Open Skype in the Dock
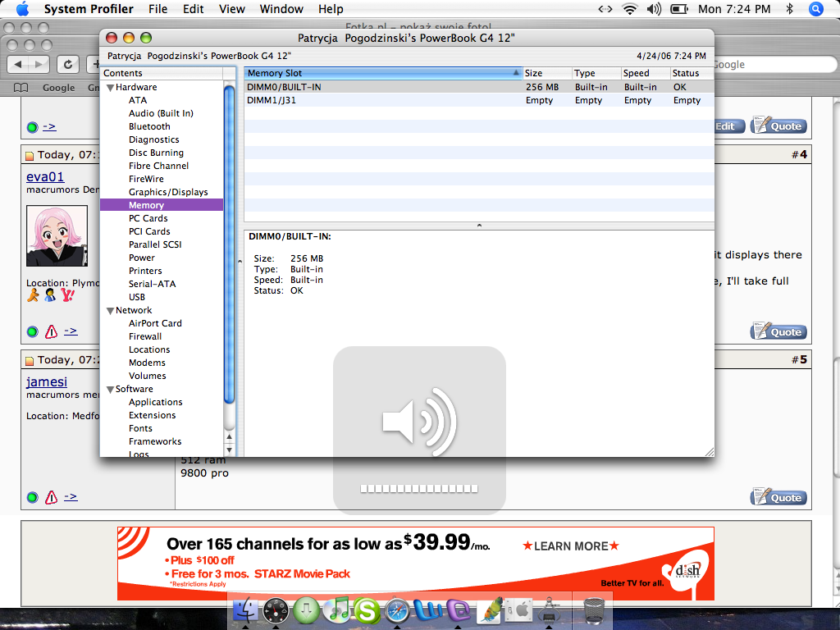This screenshot has height=630, width=840. pyautogui.click(x=367, y=610)
